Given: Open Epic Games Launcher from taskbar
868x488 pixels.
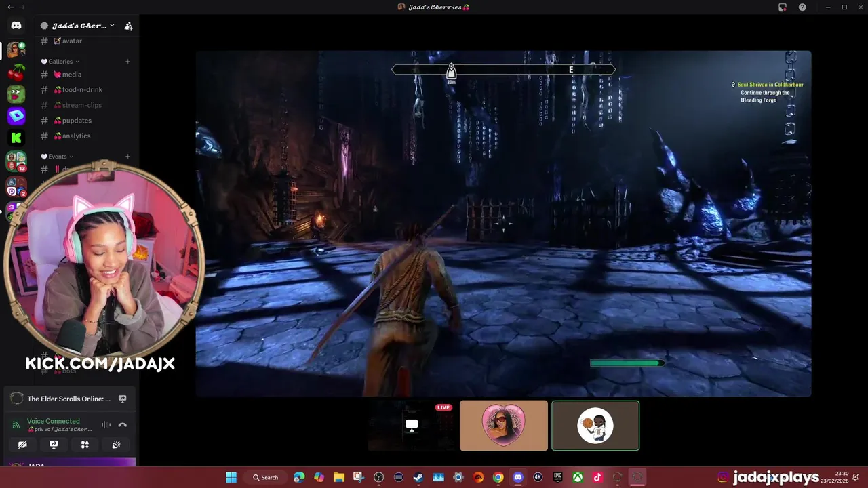Looking at the screenshot, I should [x=557, y=477].
